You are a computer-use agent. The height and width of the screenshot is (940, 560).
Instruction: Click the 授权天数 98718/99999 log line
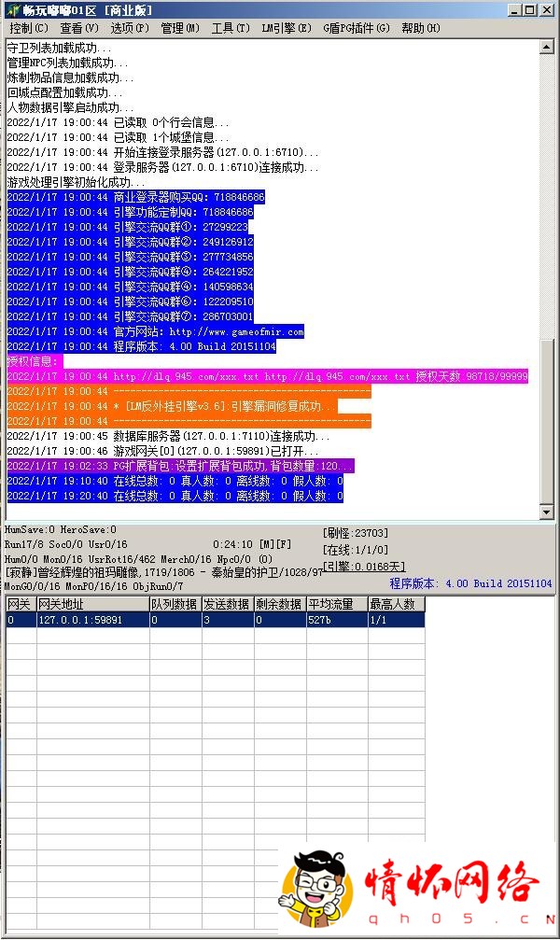268,376
